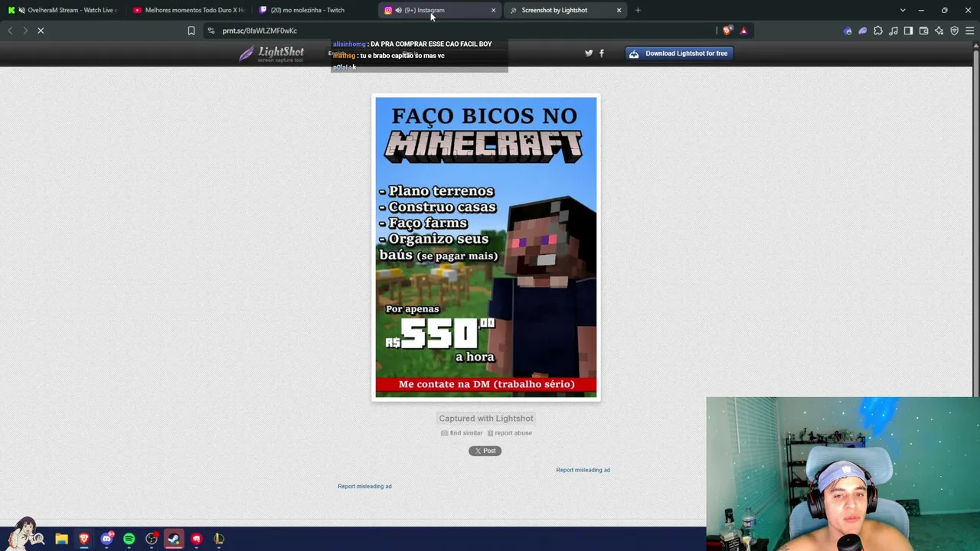This screenshot has height=551, width=980.
Task: Click the Captured with Lightshot label
Action: click(486, 419)
